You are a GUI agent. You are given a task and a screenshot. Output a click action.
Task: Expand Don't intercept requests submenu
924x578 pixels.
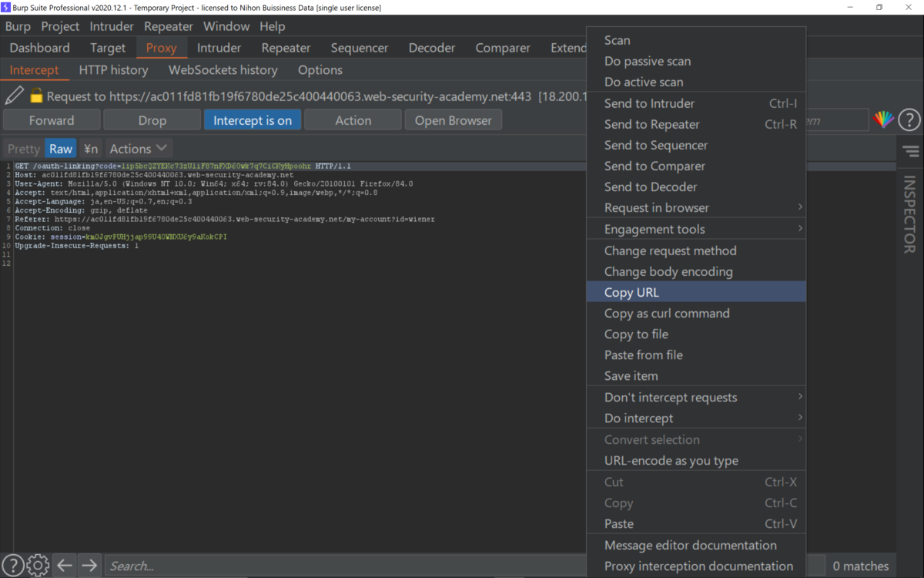[x=696, y=397]
